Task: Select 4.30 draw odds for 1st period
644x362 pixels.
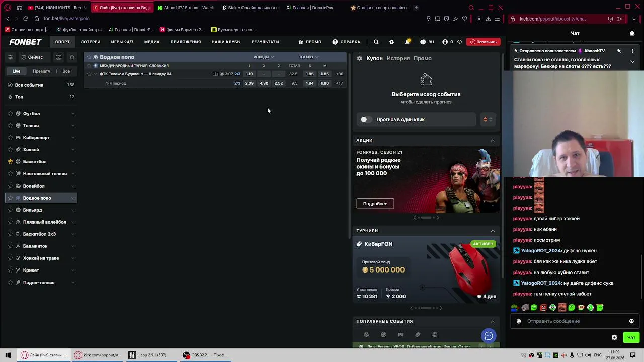Action: pos(264,83)
